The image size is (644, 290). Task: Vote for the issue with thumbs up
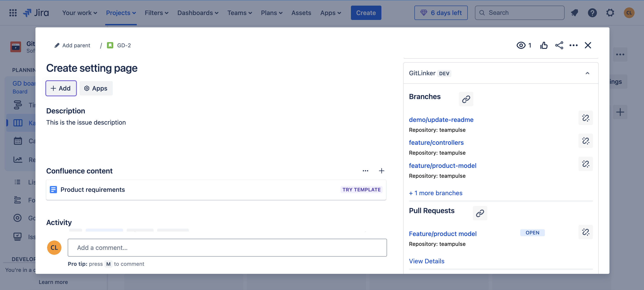click(544, 45)
